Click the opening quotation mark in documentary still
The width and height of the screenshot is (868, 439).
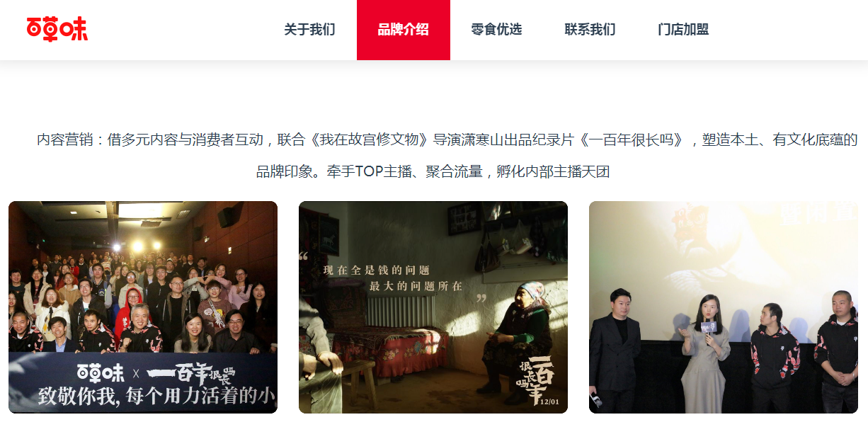pyautogui.click(x=304, y=256)
